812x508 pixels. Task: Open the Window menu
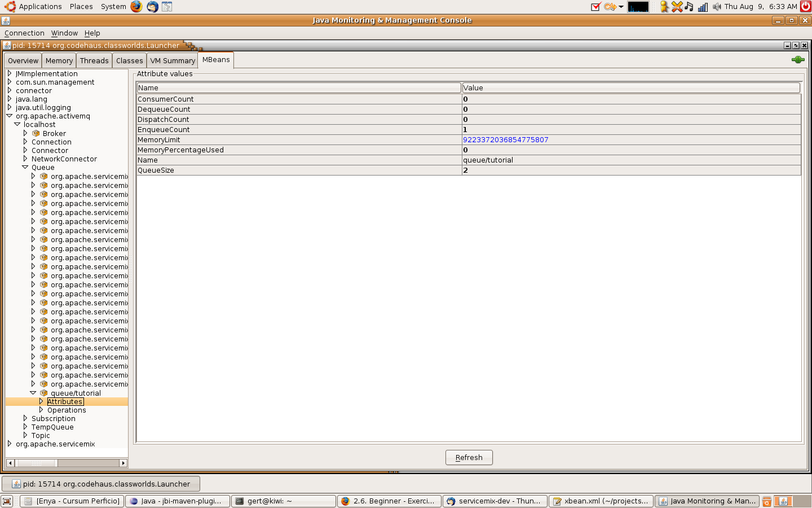pos(64,33)
